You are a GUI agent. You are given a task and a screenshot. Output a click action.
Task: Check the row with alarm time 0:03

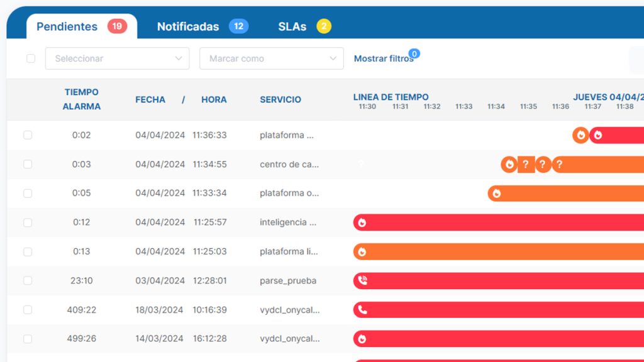(28, 164)
